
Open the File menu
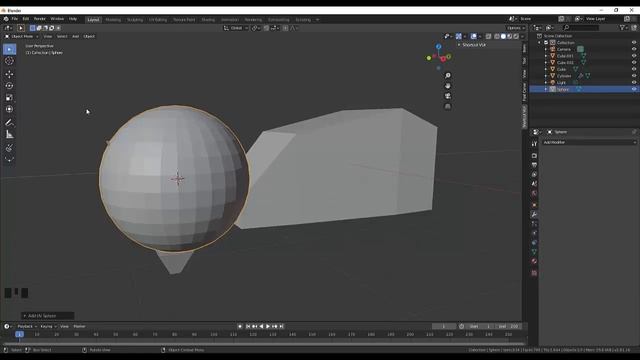[15, 19]
